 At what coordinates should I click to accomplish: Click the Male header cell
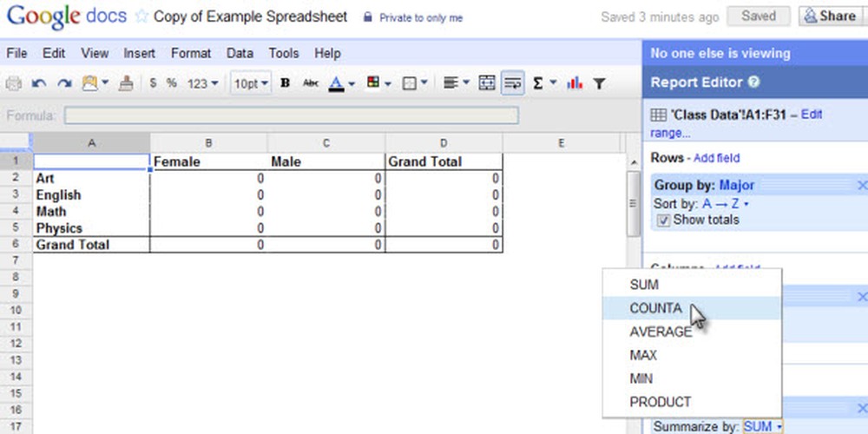point(326,161)
